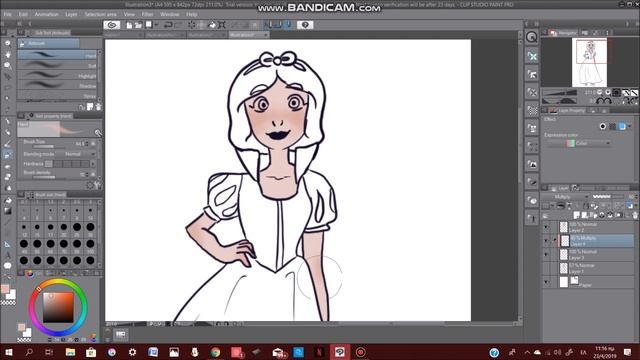640x360 pixels.
Task: Select the Gradient tool
Action: [x=8, y=211]
